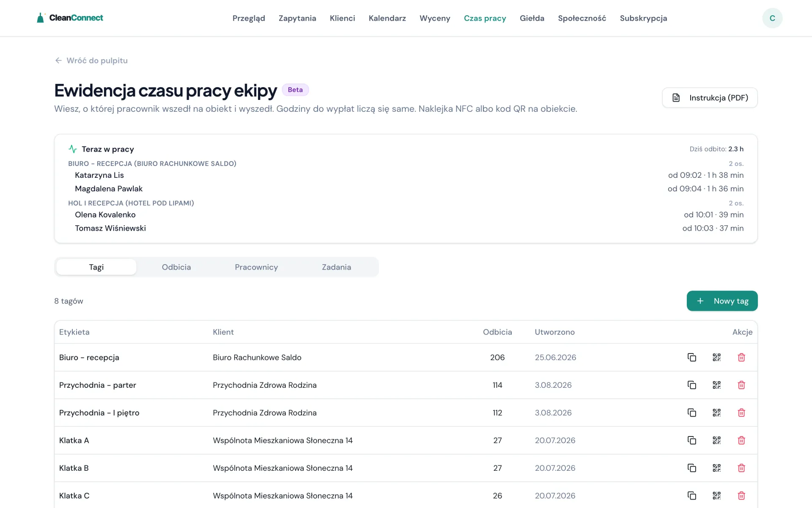Image resolution: width=812 pixels, height=508 pixels.
Task: Remove the Przychodnia – I piętro tag
Action: point(741,413)
